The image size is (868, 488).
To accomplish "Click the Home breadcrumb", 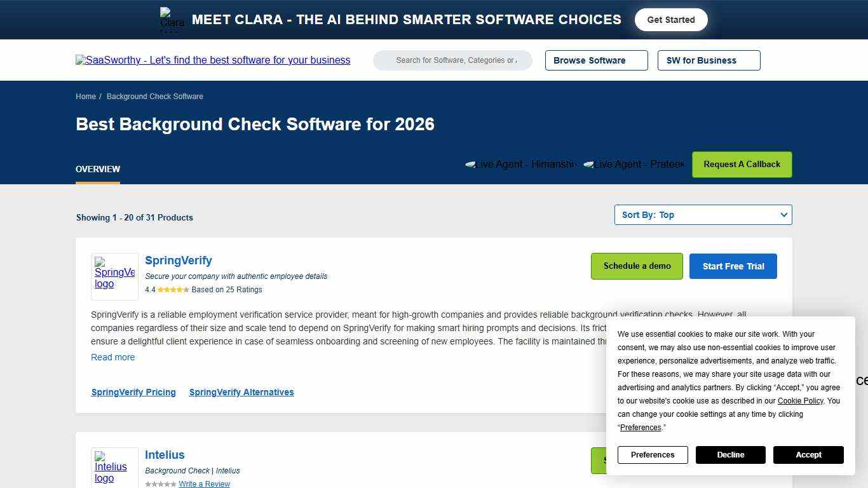I will pos(86,97).
